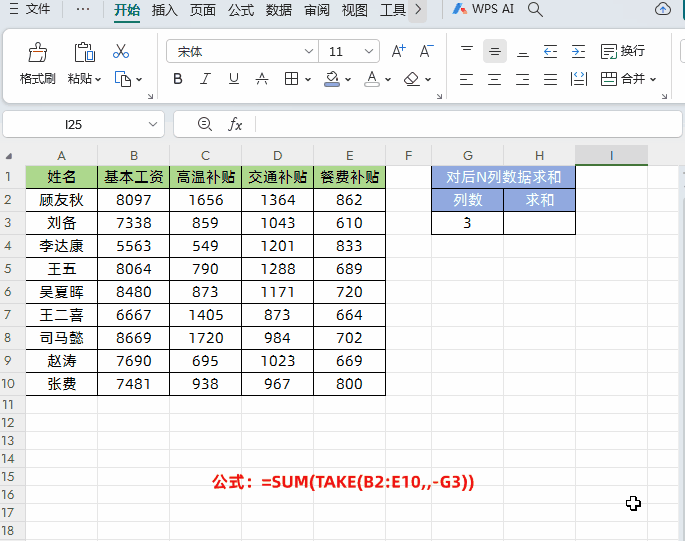
Task: Open the three-dots more menu
Action: 83,9
